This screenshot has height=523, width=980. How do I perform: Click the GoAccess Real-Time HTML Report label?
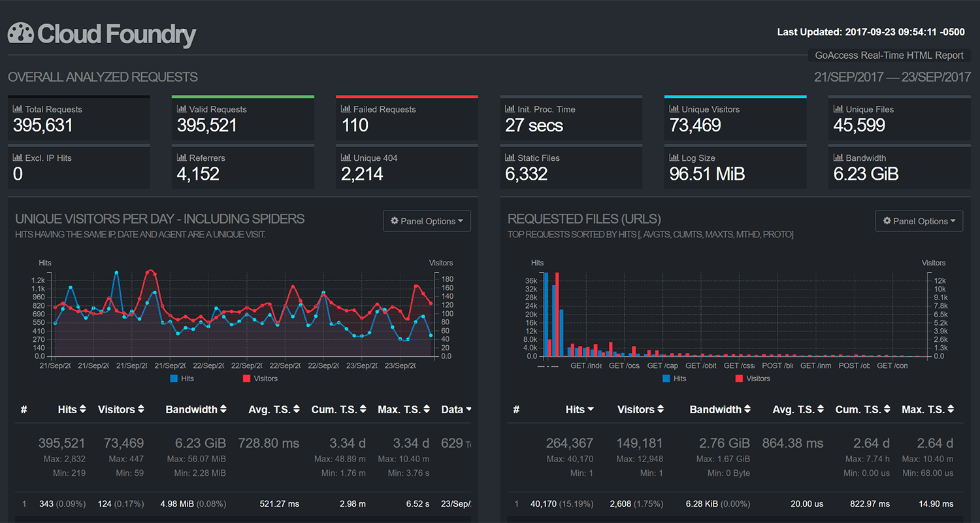(x=889, y=56)
